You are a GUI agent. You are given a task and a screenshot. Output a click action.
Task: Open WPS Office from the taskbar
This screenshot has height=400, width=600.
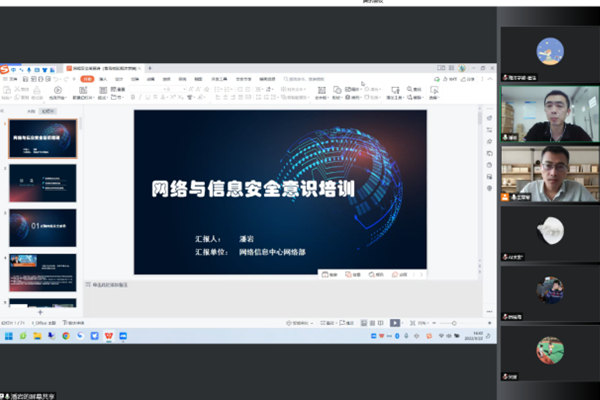109,336
